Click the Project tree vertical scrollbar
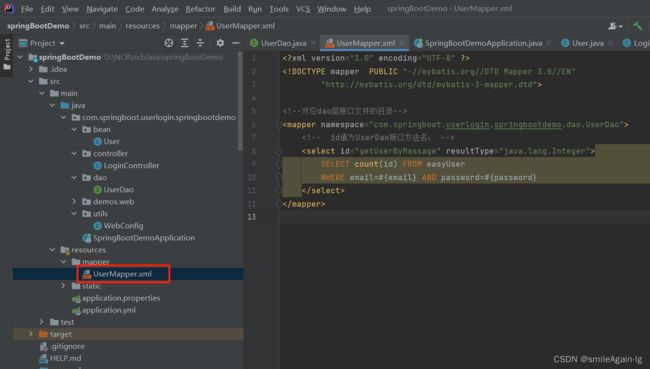The height and width of the screenshot is (369, 650). tap(240, 102)
